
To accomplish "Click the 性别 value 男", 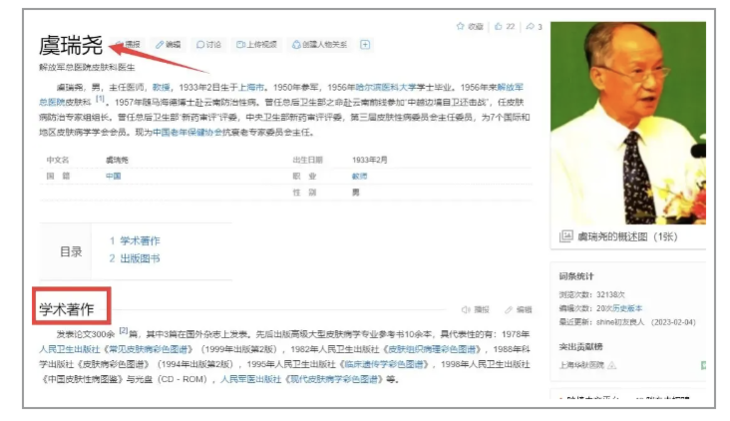I will 356,192.
